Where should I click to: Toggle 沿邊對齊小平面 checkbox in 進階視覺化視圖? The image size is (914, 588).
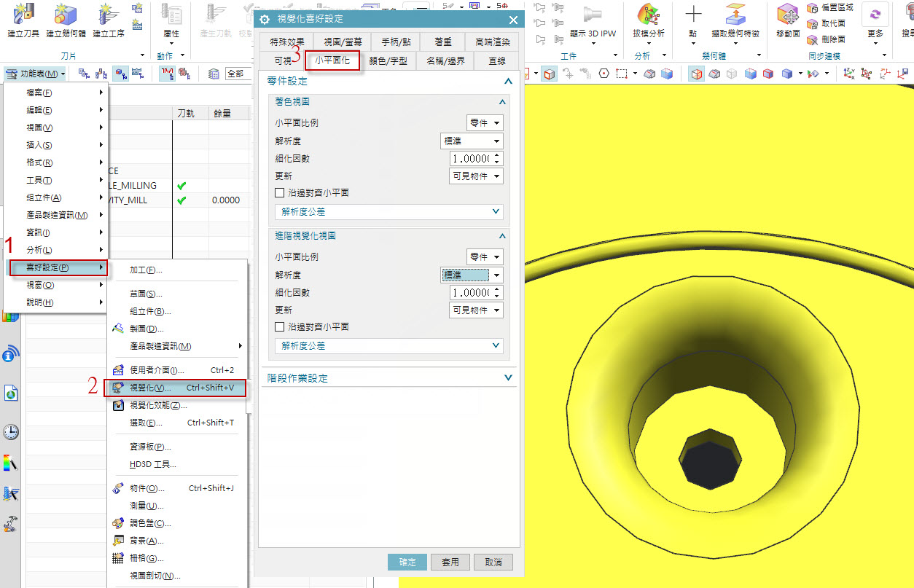(x=280, y=327)
